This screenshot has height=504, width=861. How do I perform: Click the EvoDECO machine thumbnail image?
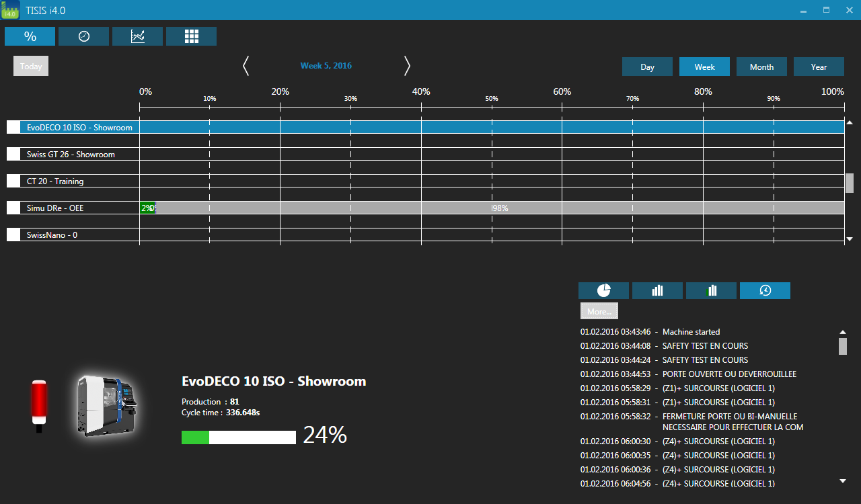(x=106, y=405)
